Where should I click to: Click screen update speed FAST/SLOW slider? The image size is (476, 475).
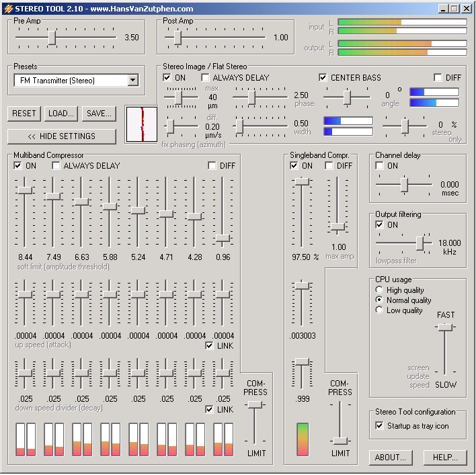pyautogui.click(x=445, y=327)
